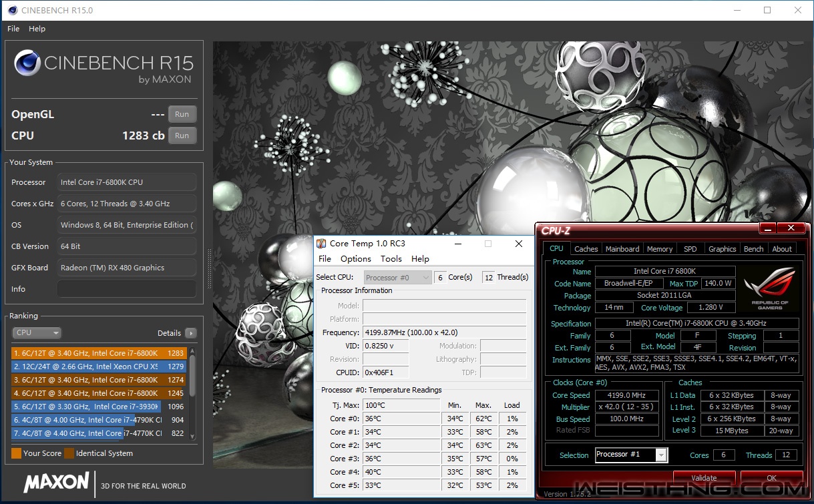Click the orange Your Score color swatch

tap(17, 453)
